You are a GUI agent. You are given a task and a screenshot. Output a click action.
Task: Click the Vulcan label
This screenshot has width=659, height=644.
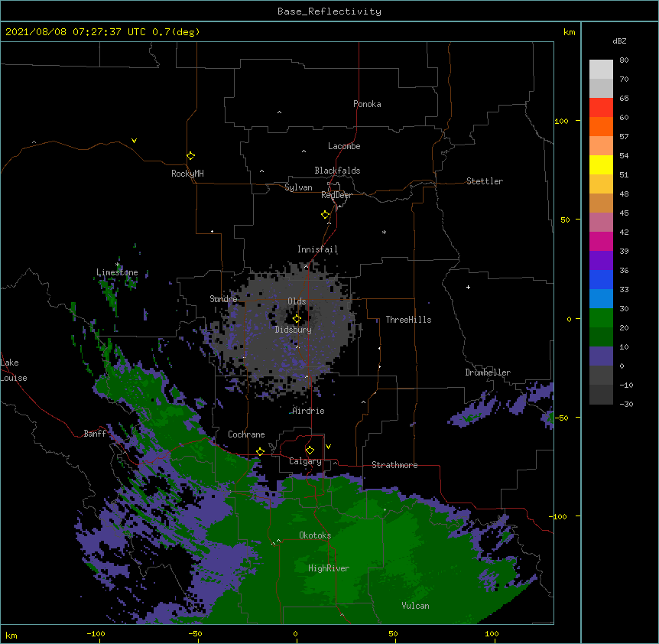(x=415, y=606)
